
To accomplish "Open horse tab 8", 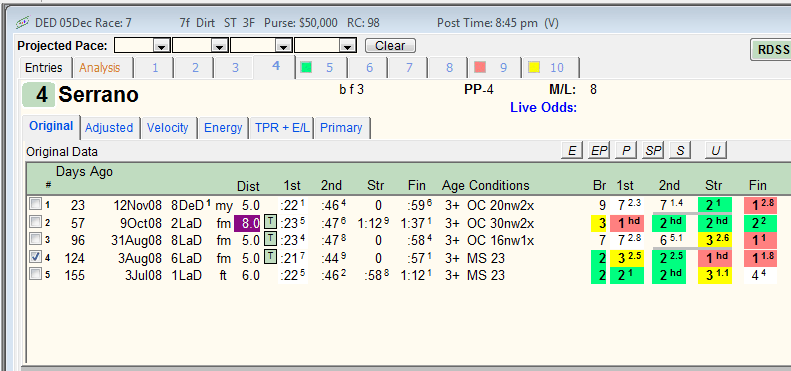I will 449,68.
